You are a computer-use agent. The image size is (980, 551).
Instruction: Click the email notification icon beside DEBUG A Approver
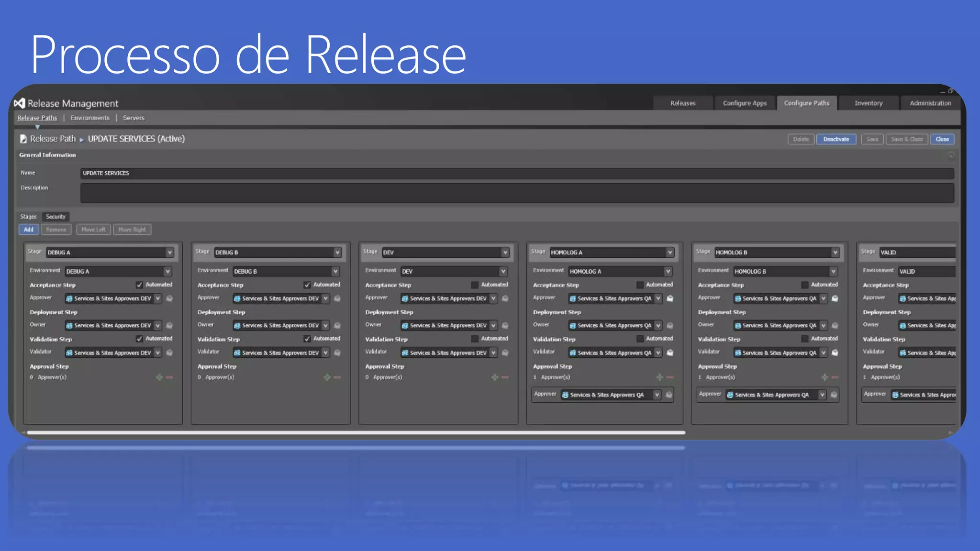[x=169, y=298]
